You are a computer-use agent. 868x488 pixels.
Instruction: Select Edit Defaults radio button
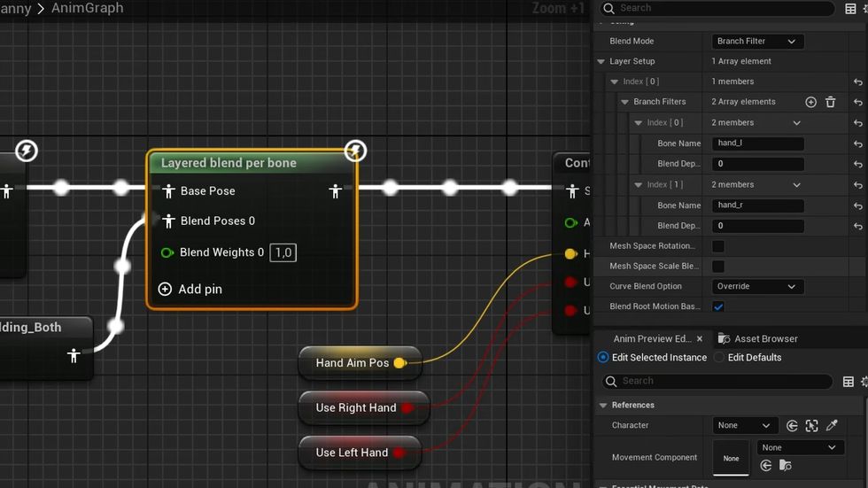click(x=718, y=358)
